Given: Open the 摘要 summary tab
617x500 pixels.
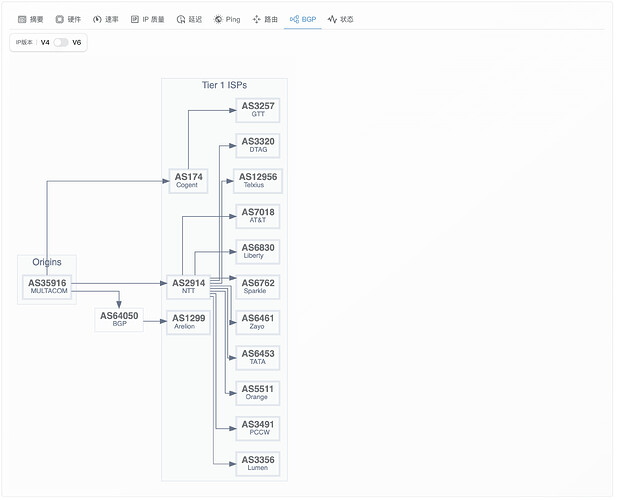Looking at the screenshot, I should click(31, 19).
